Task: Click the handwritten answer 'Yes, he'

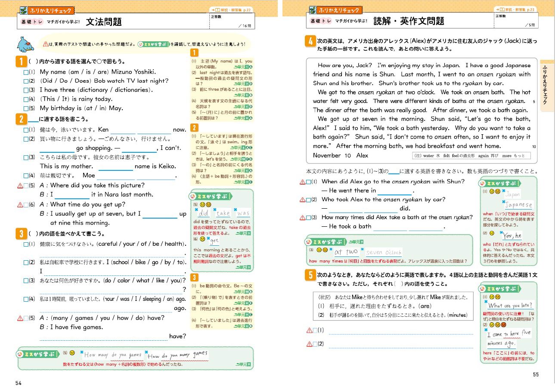Action: click(512, 235)
